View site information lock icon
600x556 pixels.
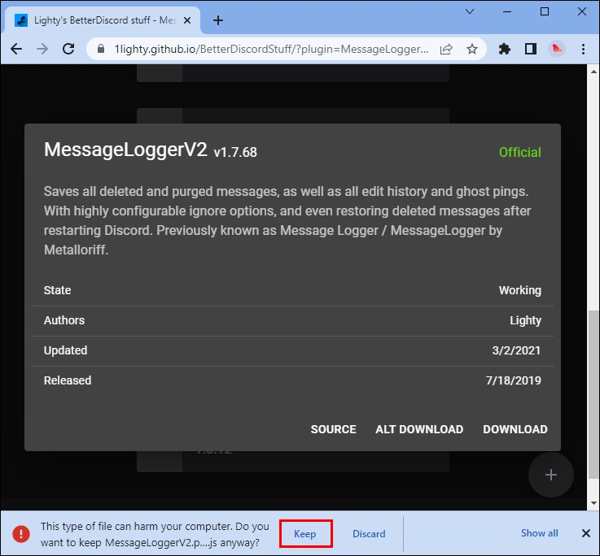[101, 49]
